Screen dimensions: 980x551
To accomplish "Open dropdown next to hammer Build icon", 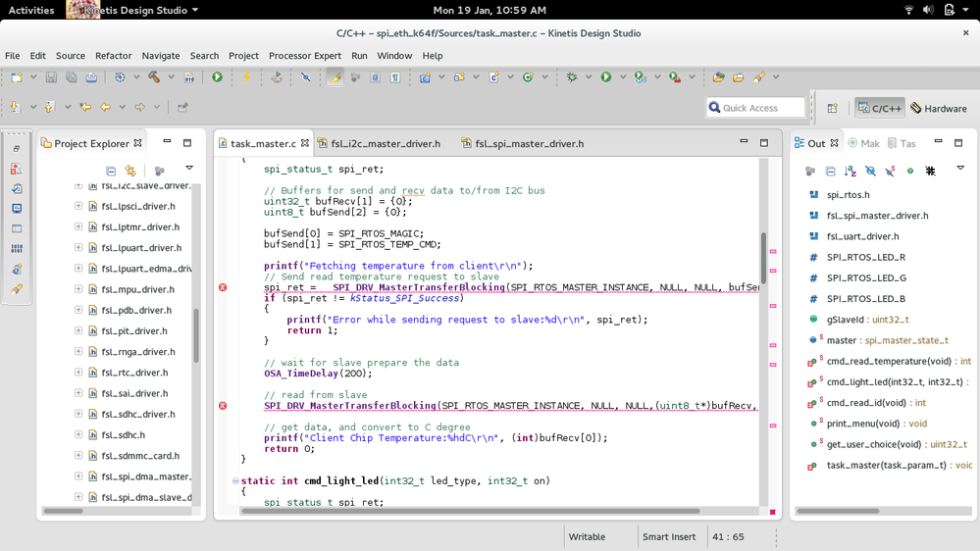I will pyautogui.click(x=171, y=77).
